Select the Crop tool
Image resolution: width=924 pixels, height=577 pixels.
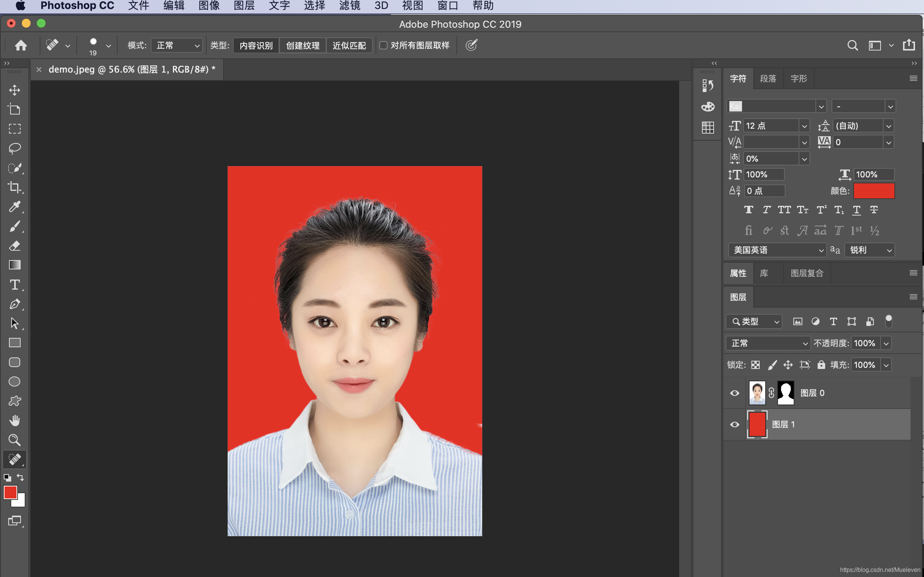pos(15,187)
